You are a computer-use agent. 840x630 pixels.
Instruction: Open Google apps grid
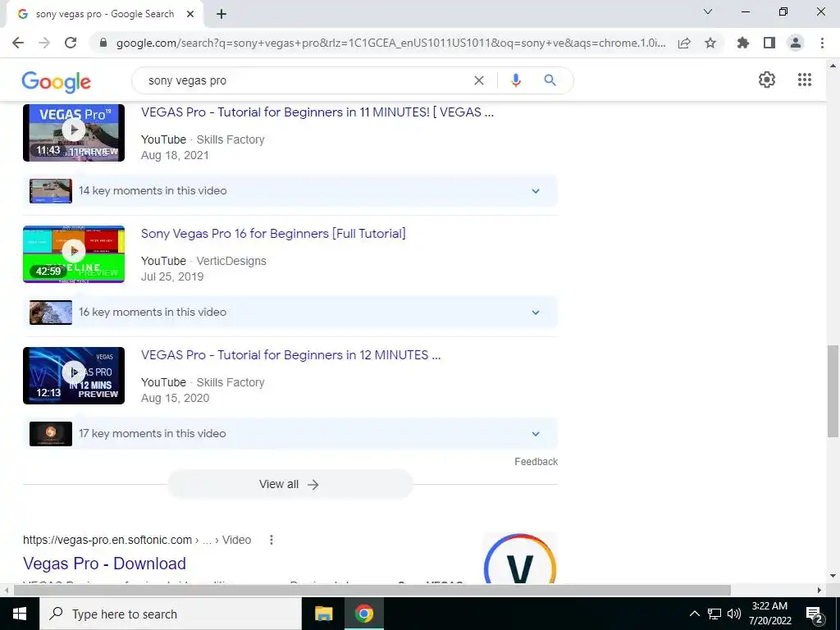coord(804,80)
